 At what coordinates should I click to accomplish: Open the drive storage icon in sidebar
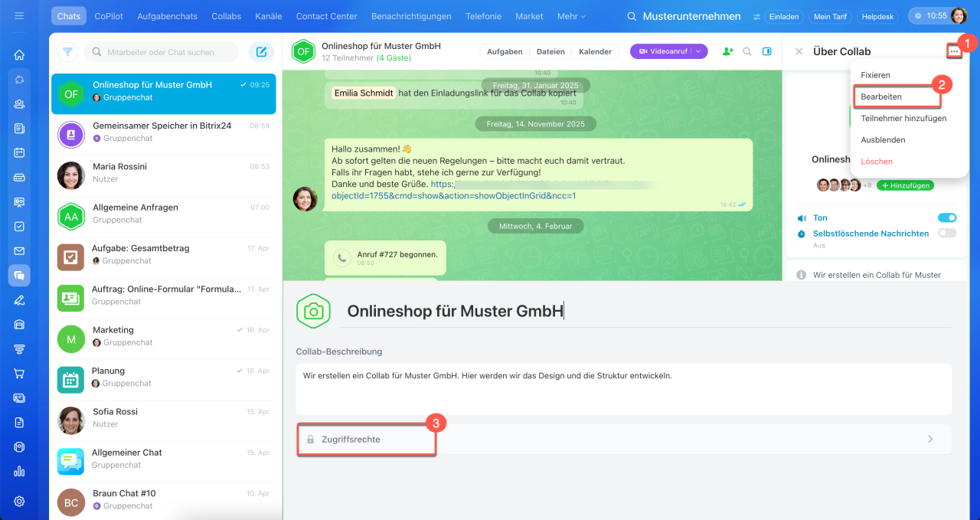tap(19, 178)
